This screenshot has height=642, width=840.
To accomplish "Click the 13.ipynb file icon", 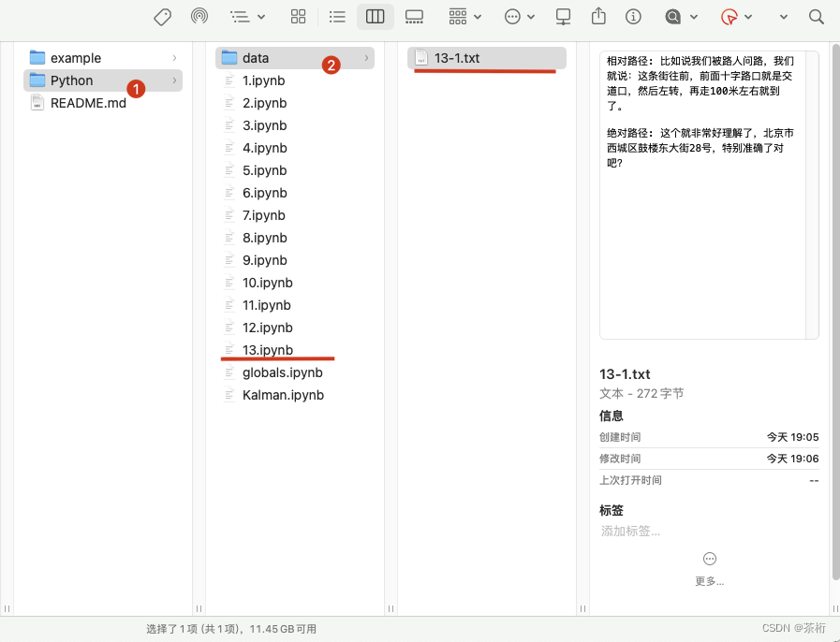I will (229, 350).
